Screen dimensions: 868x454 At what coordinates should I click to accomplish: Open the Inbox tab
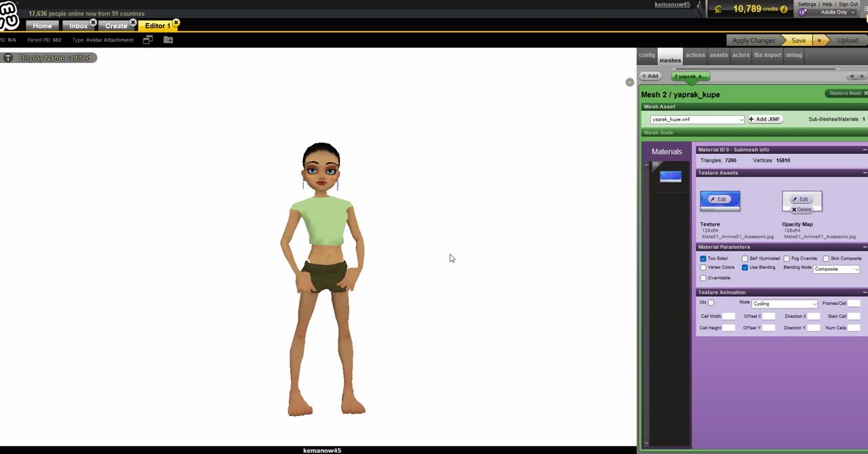pyautogui.click(x=79, y=26)
